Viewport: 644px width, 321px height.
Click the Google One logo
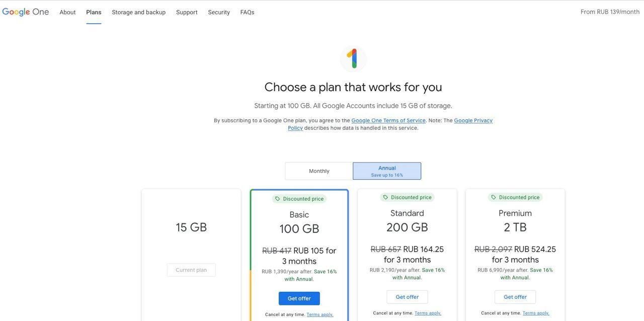click(26, 12)
